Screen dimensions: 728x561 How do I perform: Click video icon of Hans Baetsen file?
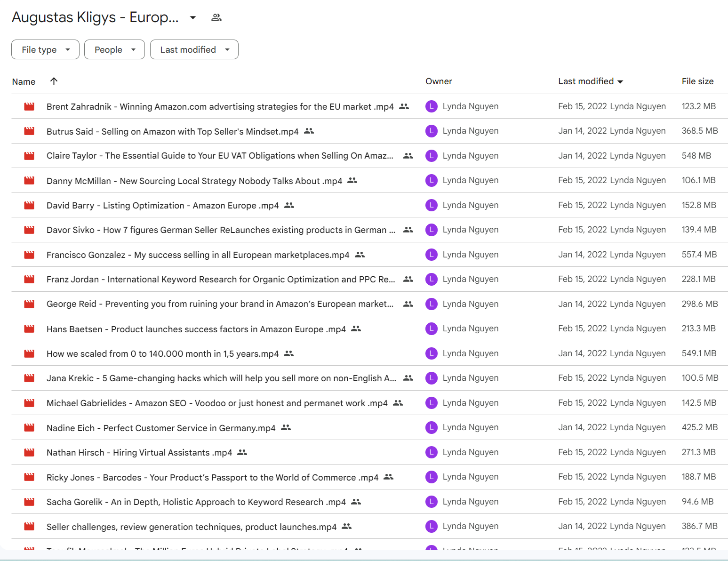tap(29, 329)
